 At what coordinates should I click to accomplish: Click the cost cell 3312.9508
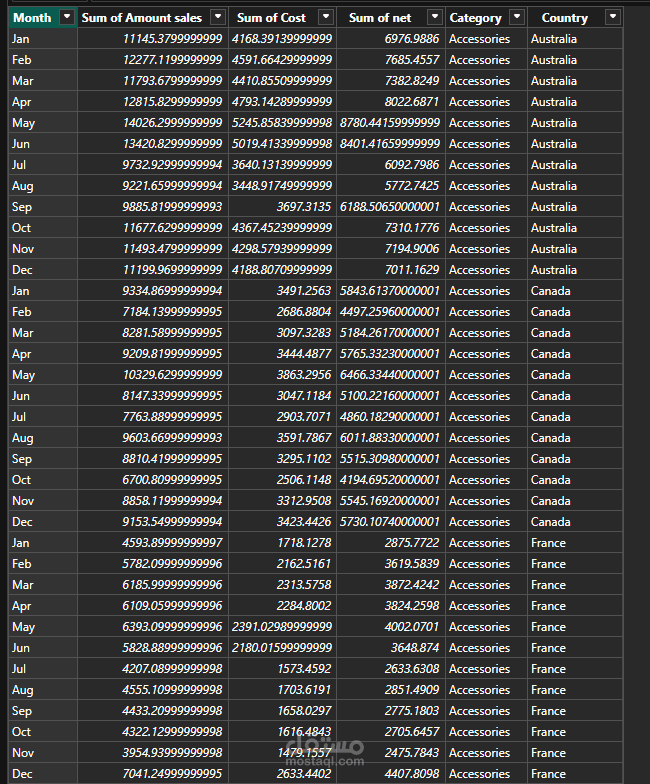(282, 501)
